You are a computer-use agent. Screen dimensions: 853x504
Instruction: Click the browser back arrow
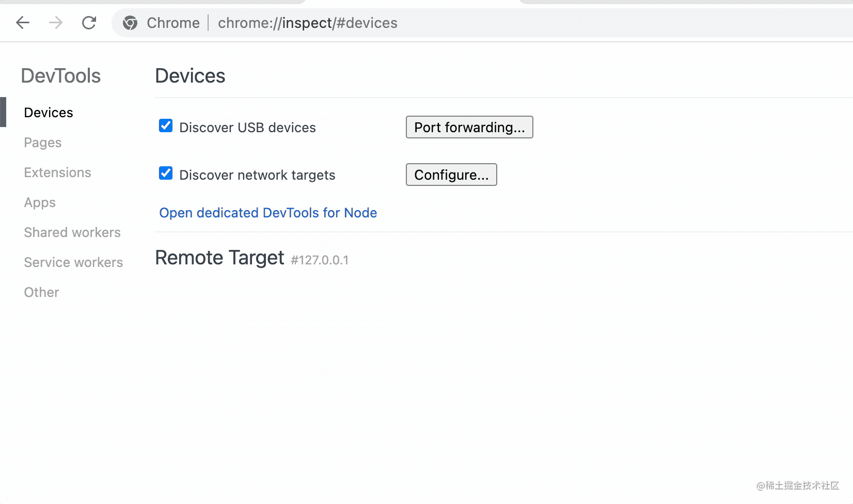23,23
